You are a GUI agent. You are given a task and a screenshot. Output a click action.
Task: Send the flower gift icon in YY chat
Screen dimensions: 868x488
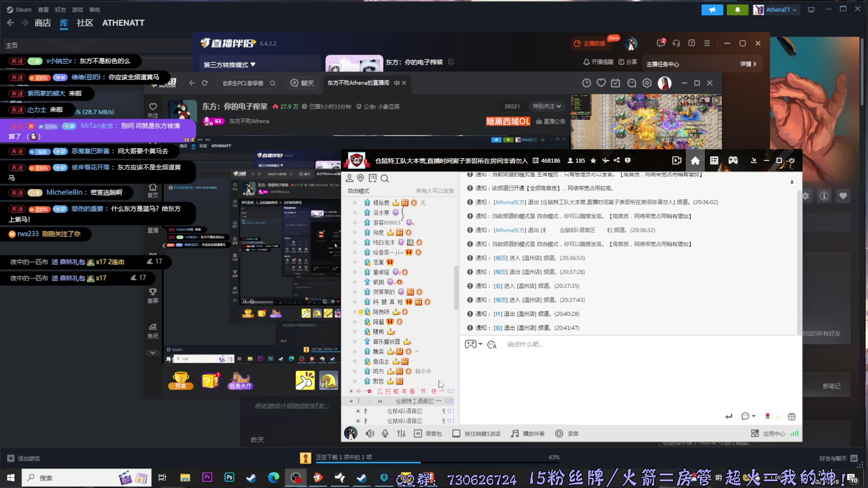click(x=767, y=416)
